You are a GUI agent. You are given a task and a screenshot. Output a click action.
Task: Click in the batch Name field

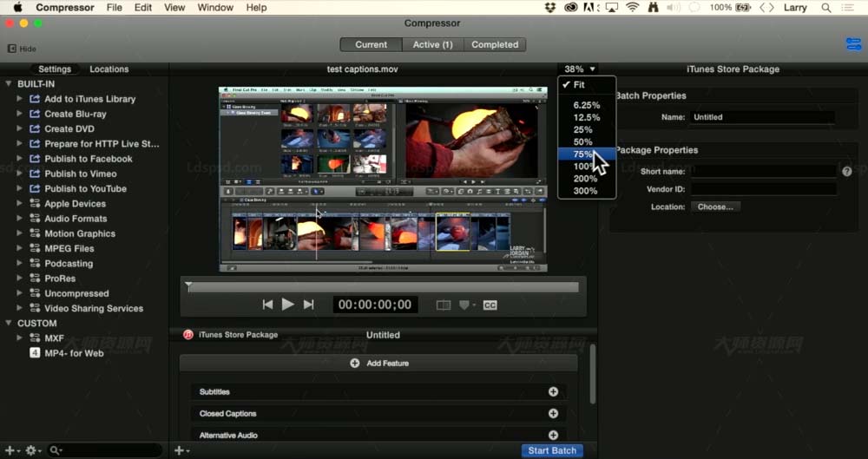(762, 117)
